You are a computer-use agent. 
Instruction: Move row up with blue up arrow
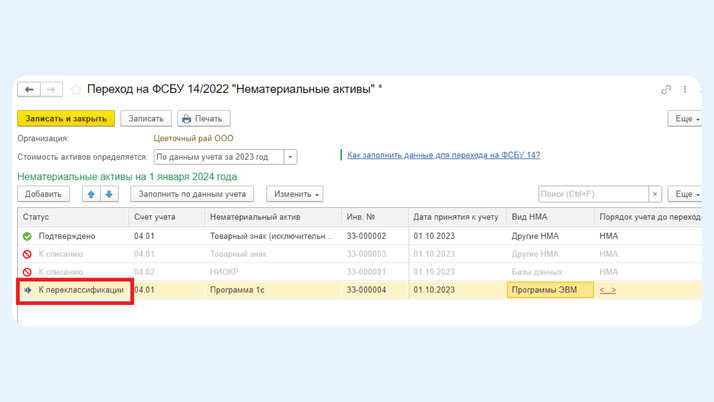91,194
